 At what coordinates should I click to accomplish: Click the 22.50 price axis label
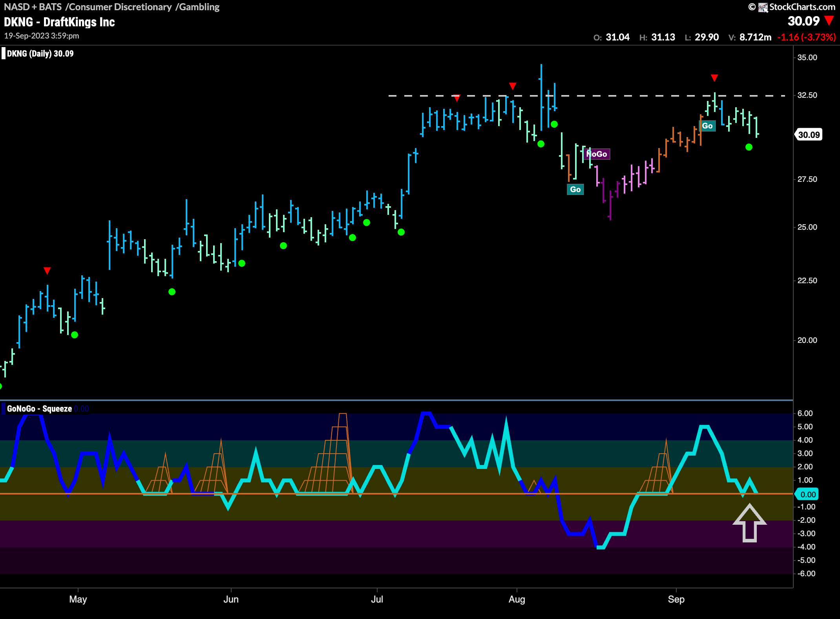click(807, 281)
